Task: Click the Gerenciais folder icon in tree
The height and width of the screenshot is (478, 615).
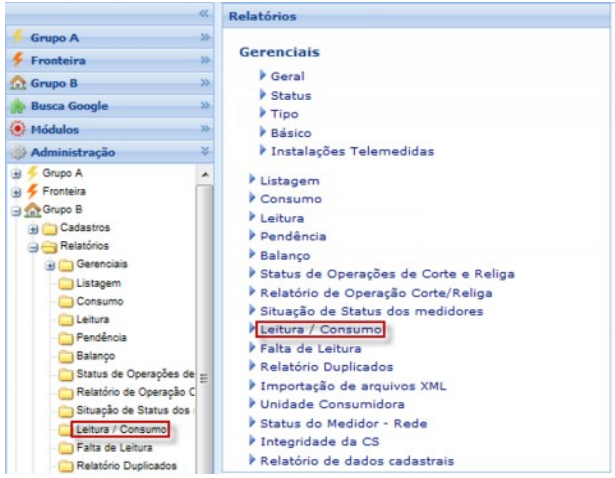Action: 66,264
